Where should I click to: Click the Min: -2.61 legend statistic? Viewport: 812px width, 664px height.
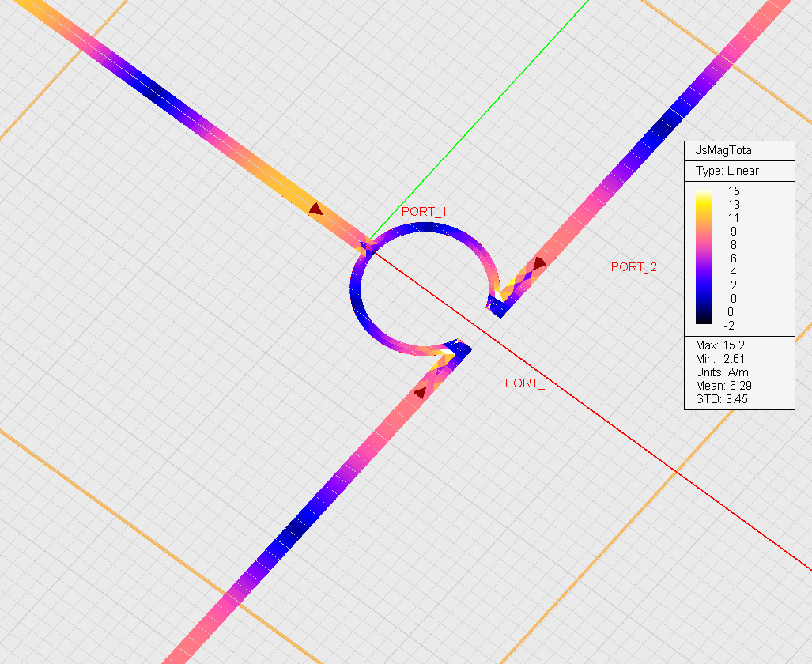point(719,359)
